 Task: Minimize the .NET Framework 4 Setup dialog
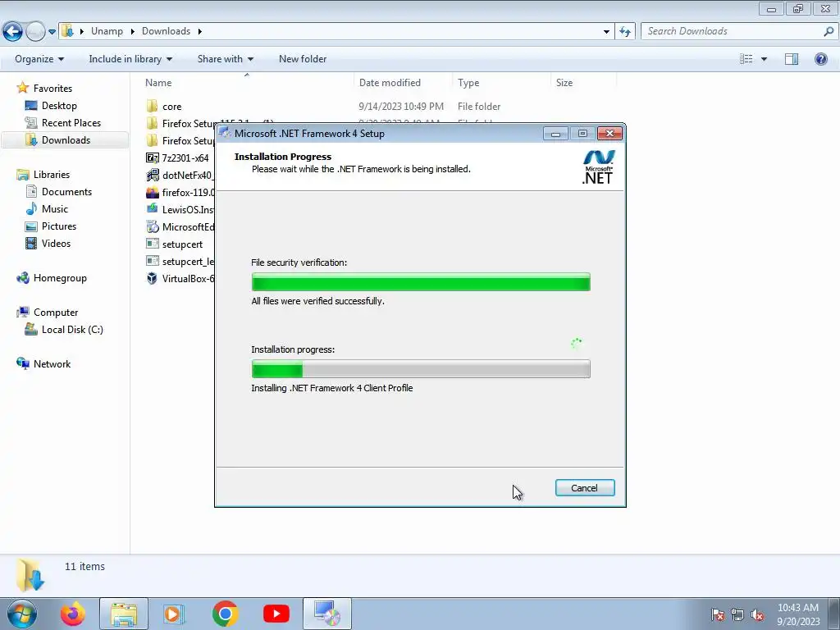tap(555, 134)
